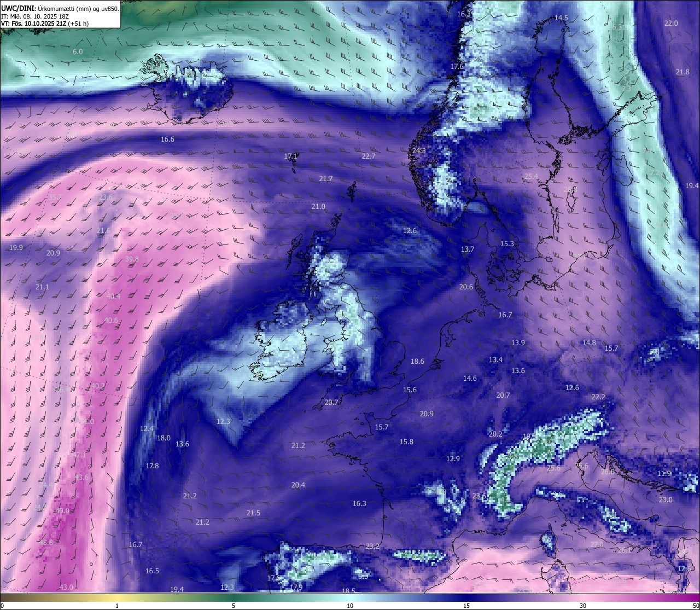Click the 22.2 value on the map
The height and width of the screenshot is (610, 700).
[598, 397]
